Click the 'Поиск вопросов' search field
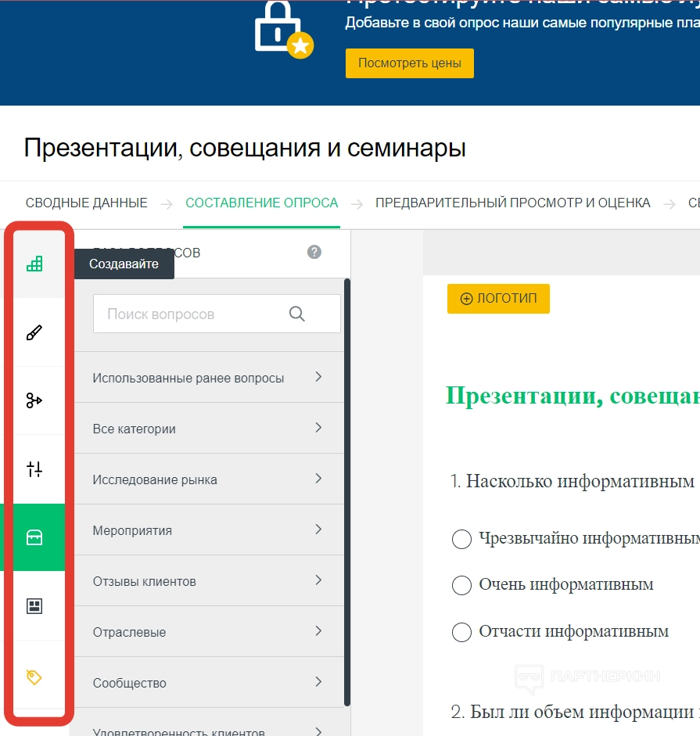This screenshot has width=700, height=736. (x=217, y=314)
